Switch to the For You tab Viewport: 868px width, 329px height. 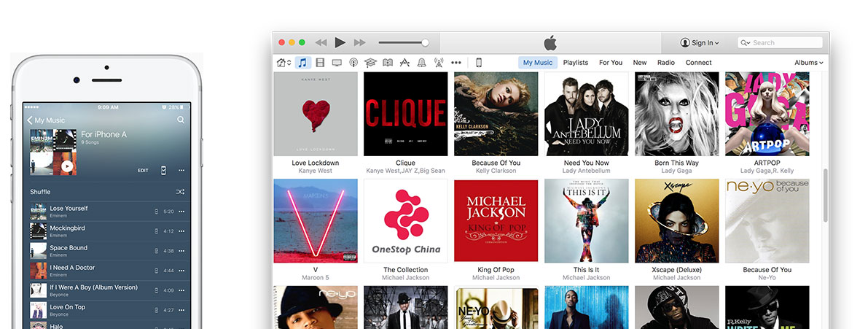(611, 63)
